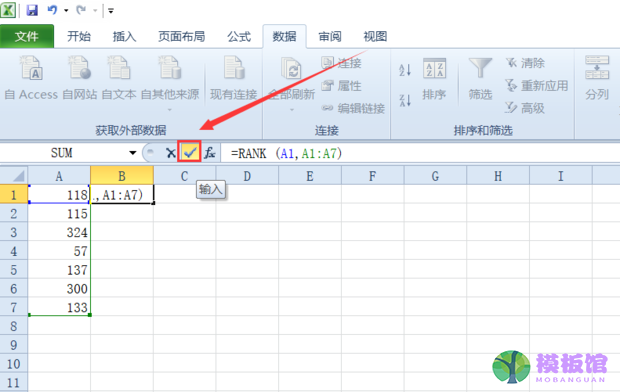Switch to the 公式 ribbon tab
The height and width of the screenshot is (392, 620).
tap(239, 36)
